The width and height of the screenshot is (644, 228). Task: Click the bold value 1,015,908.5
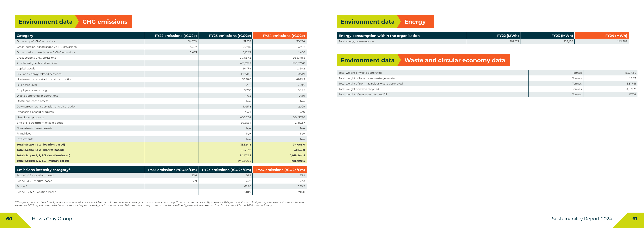(298, 161)
